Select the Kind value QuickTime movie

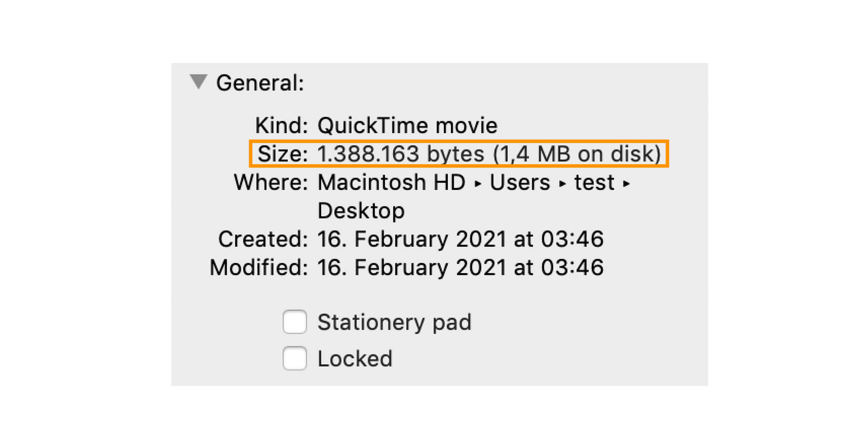coord(407,125)
